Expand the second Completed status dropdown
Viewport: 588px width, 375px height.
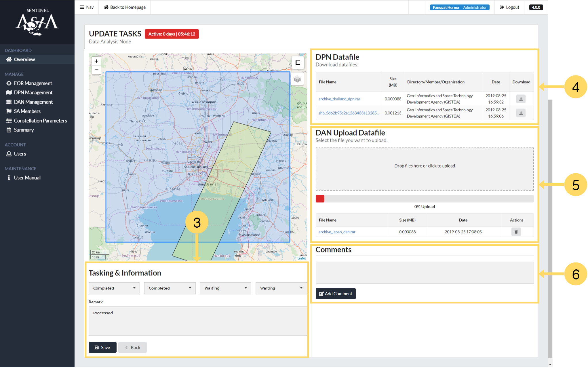(170, 288)
